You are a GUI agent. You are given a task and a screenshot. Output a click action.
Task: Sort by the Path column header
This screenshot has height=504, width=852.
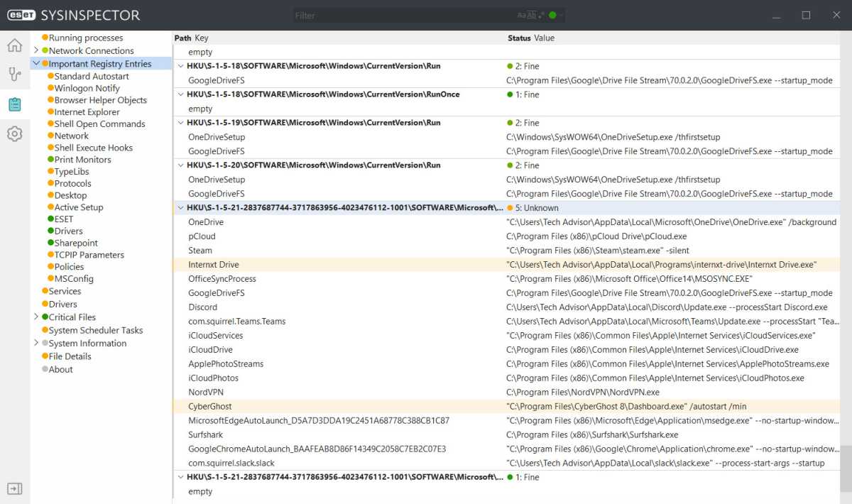(182, 38)
